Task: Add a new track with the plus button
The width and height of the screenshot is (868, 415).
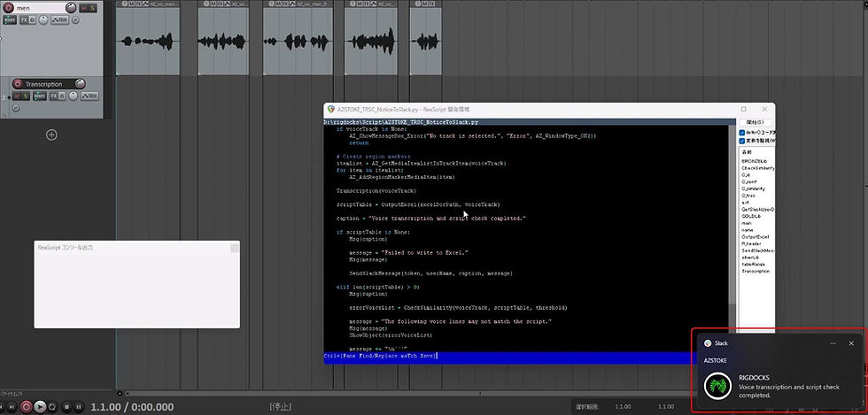Action: click(x=51, y=134)
